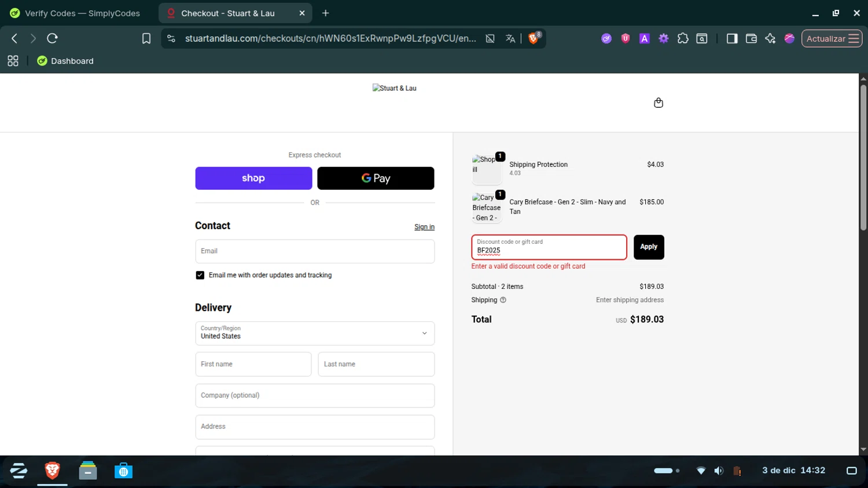
Task: Click the Cary Briefcase product thumbnail
Action: pyautogui.click(x=487, y=207)
